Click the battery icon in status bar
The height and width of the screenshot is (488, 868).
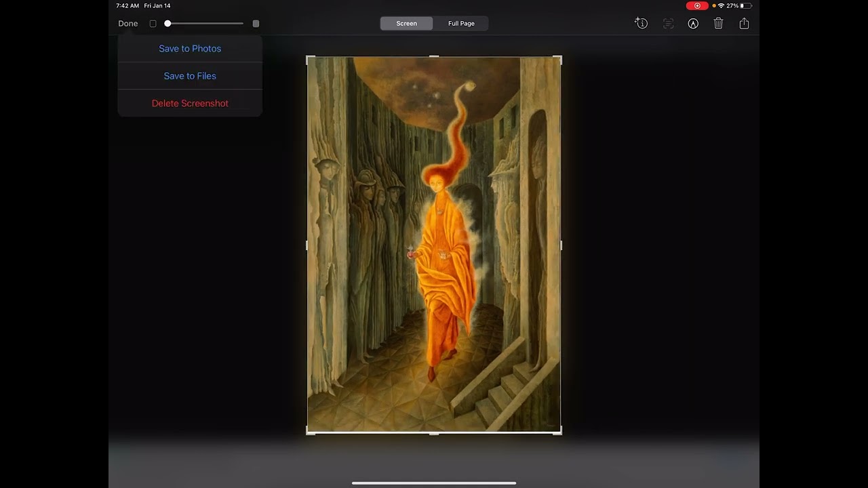[x=746, y=5]
